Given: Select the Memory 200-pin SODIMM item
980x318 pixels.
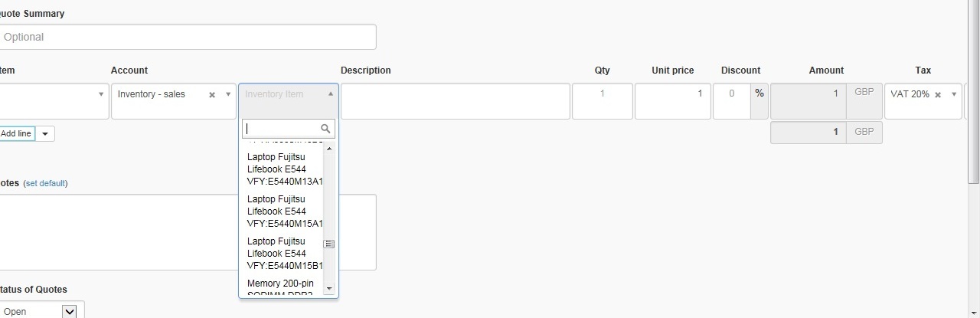Looking at the screenshot, I should pos(280,288).
